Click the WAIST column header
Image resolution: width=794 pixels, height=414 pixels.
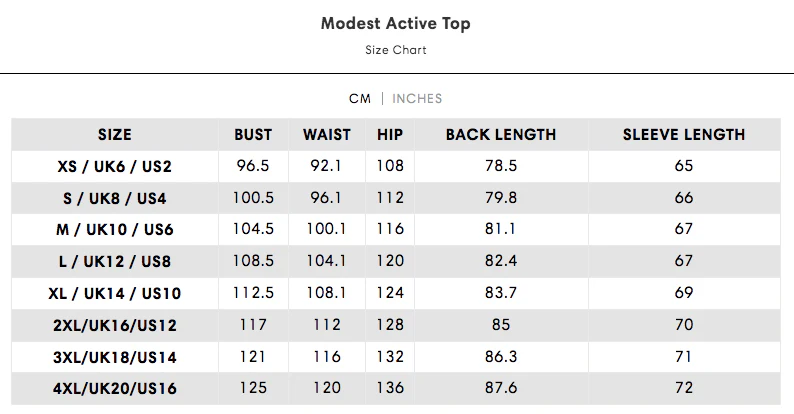tap(327, 135)
